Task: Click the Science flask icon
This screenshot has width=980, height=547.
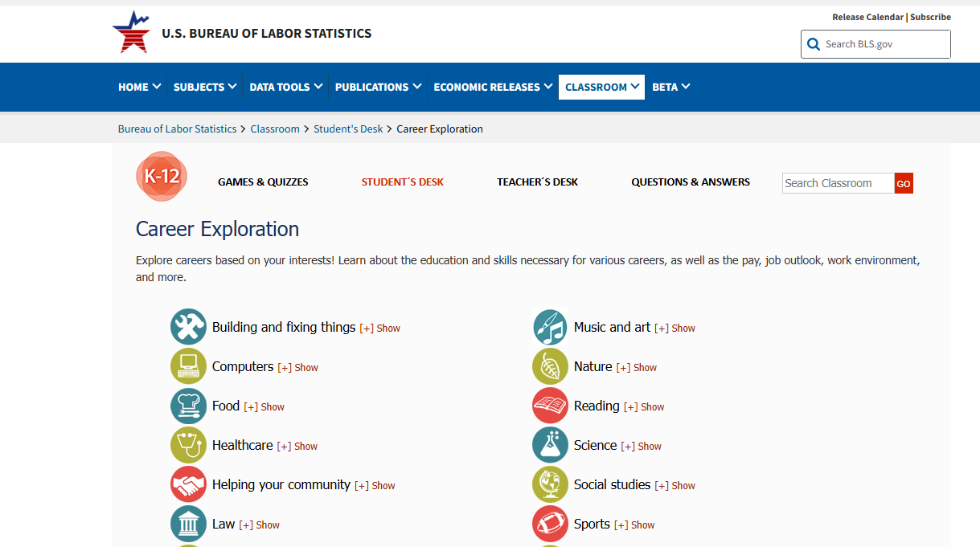Action: 550,445
